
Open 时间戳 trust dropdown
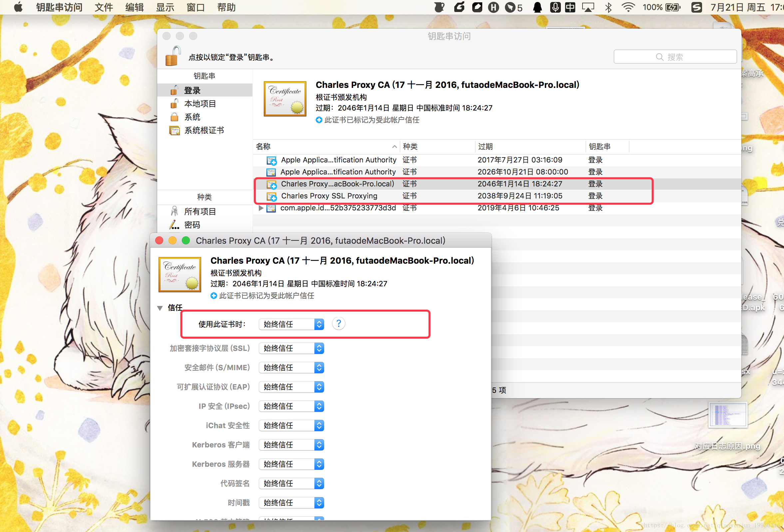[291, 503]
